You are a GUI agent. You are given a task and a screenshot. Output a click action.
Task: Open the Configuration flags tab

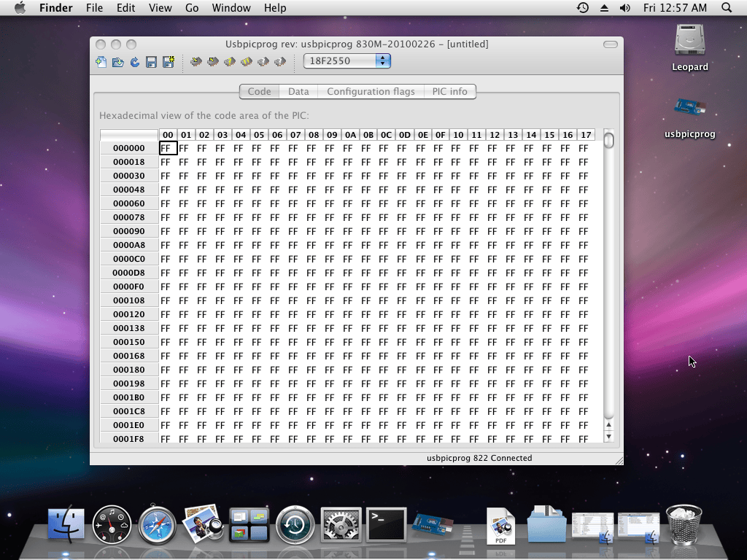pos(371,91)
